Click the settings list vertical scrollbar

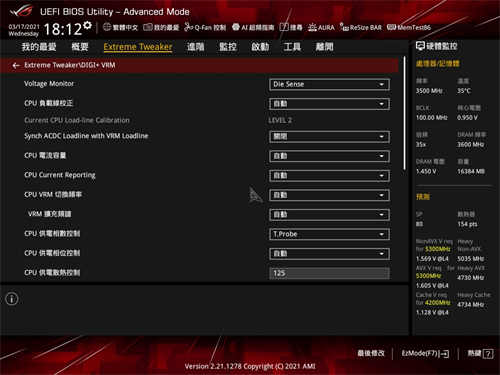pyautogui.click(x=405, y=113)
